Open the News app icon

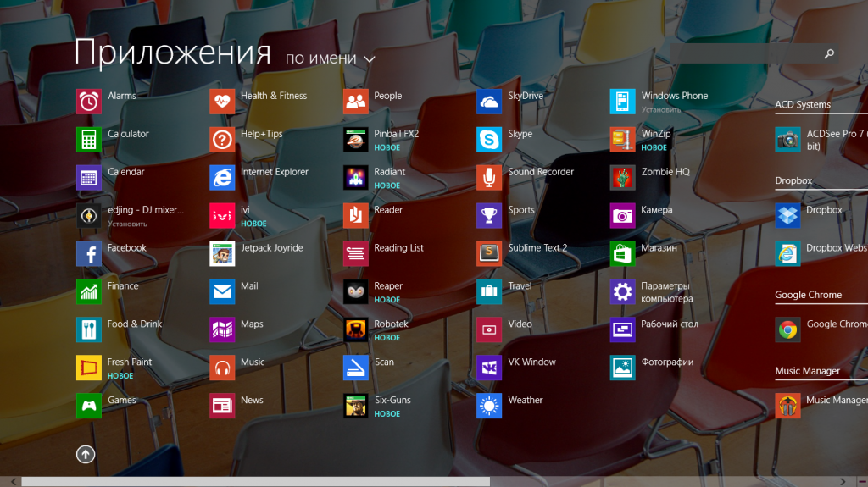pyautogui.click(x=222, y=406)
